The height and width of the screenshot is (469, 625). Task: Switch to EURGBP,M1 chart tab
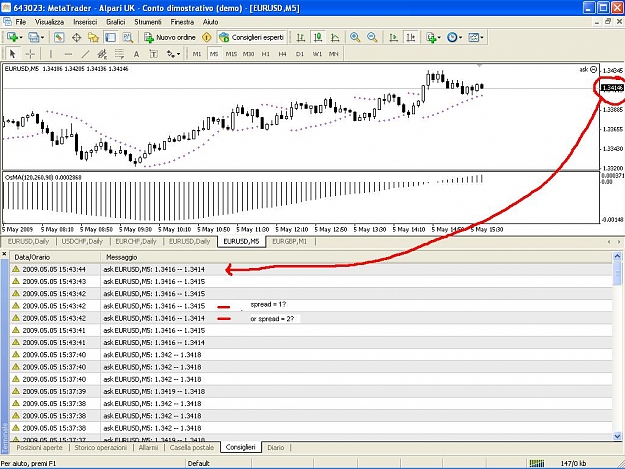click(290, 241)
